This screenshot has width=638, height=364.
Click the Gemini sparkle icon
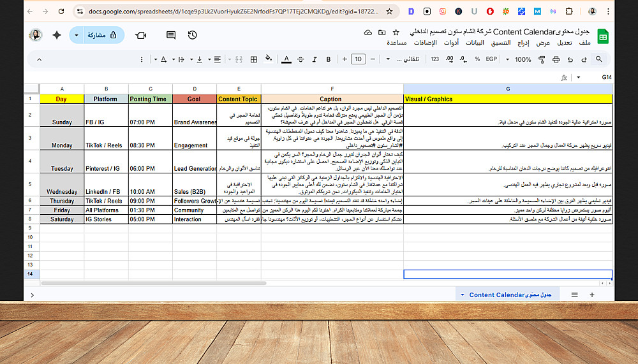point(57,36)
